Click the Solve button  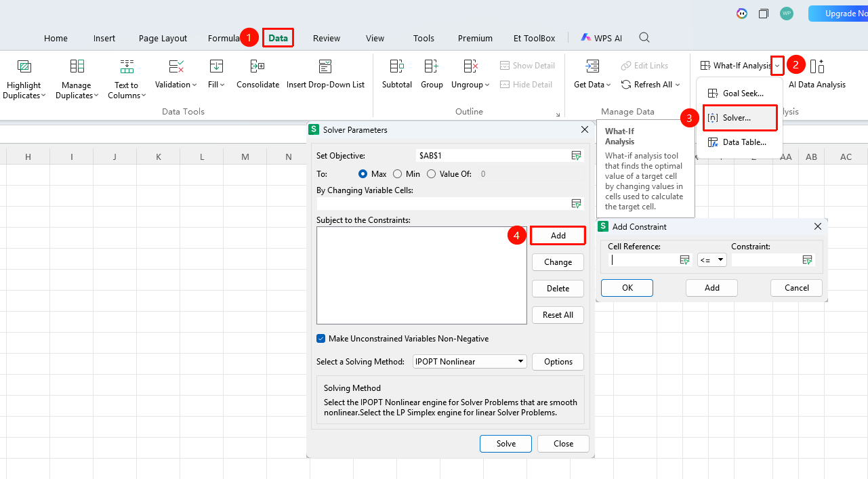(505, 444)
